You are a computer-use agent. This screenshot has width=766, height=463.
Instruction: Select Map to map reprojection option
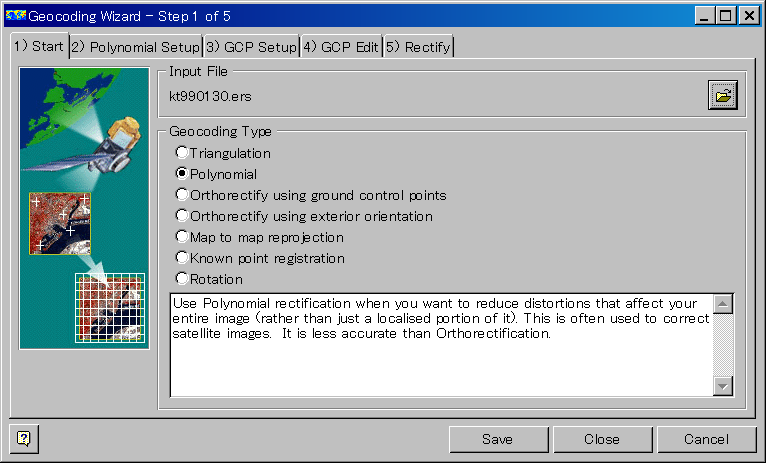(x=182, y=237)
